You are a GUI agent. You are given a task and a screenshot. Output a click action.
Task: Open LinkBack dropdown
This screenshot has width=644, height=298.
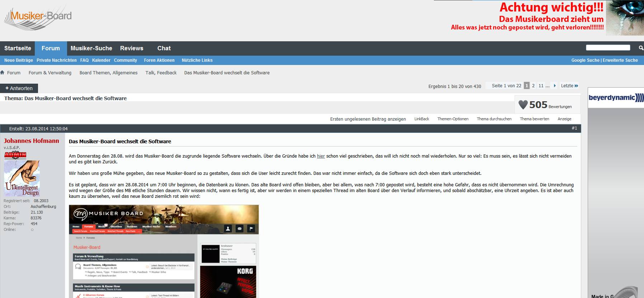coord(422,119)
